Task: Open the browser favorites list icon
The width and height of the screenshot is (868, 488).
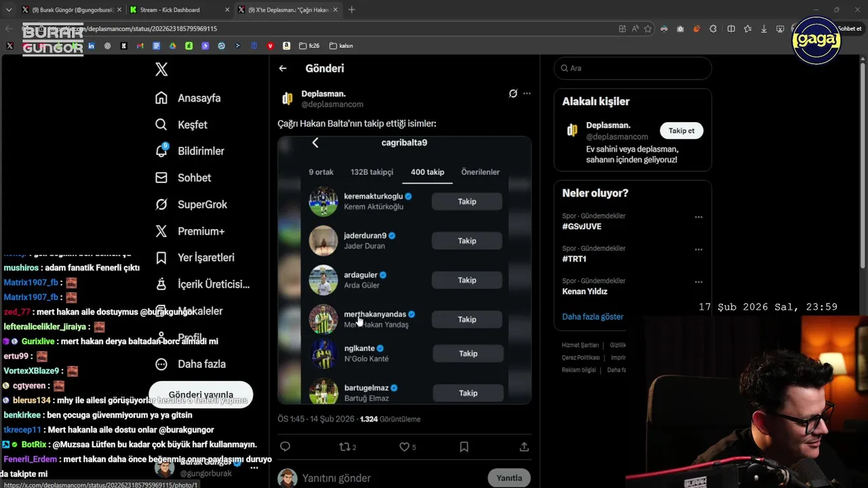Action: 747,28
